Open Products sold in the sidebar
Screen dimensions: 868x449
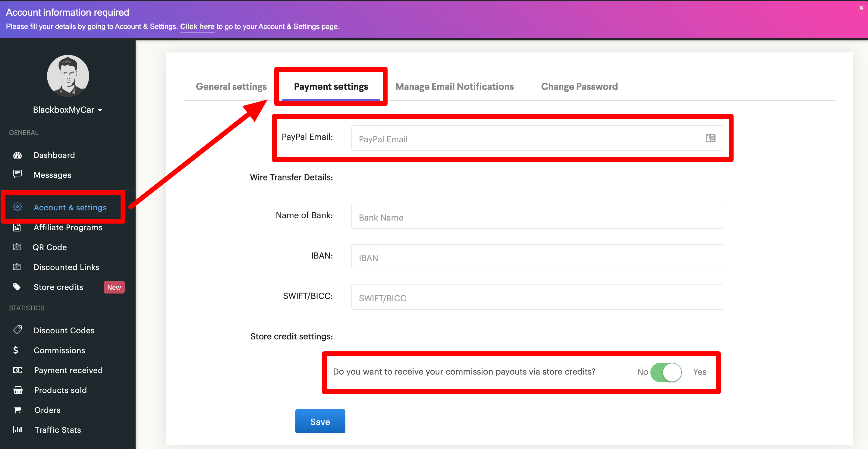(61, 390)
